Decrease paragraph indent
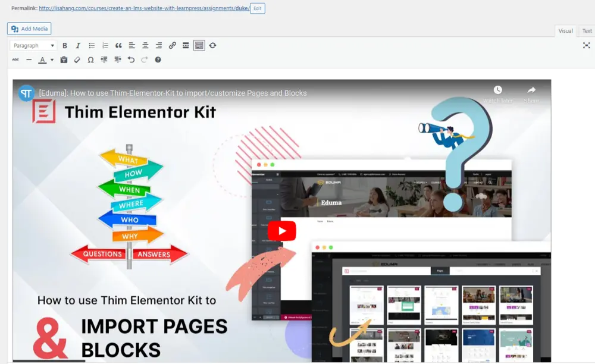Screen dimensions: 595x364 pos(104,59)
